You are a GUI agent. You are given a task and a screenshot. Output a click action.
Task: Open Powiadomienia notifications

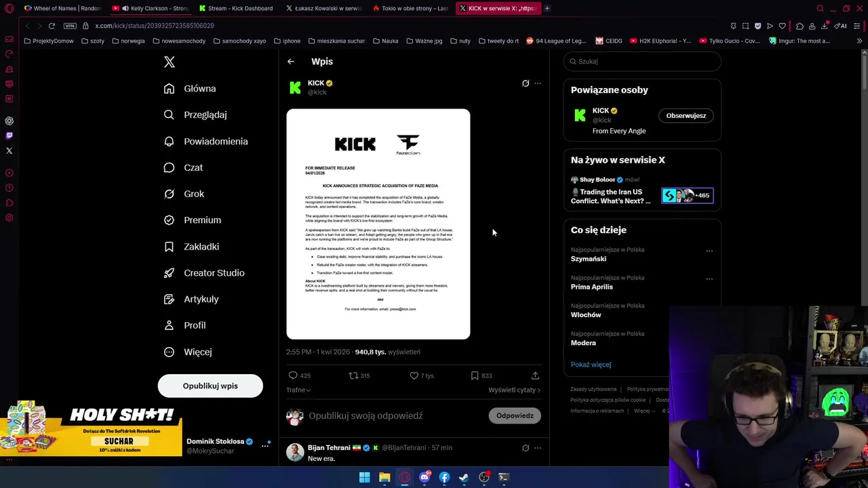tap(206, 142)
